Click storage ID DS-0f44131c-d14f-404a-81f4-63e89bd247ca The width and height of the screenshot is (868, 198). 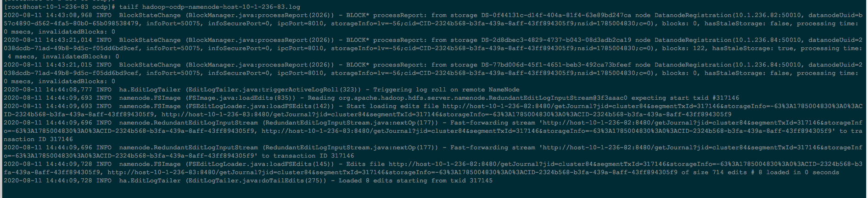tap(550, 15)
